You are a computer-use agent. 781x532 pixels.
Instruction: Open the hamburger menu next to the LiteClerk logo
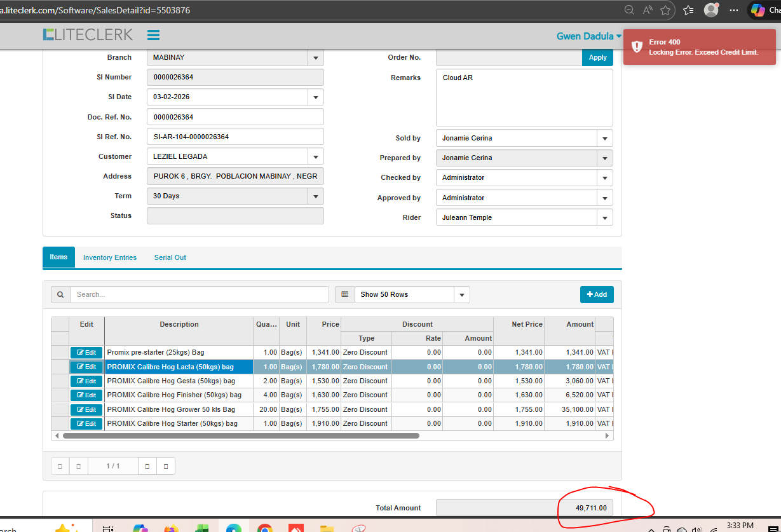tap(153, 35)
